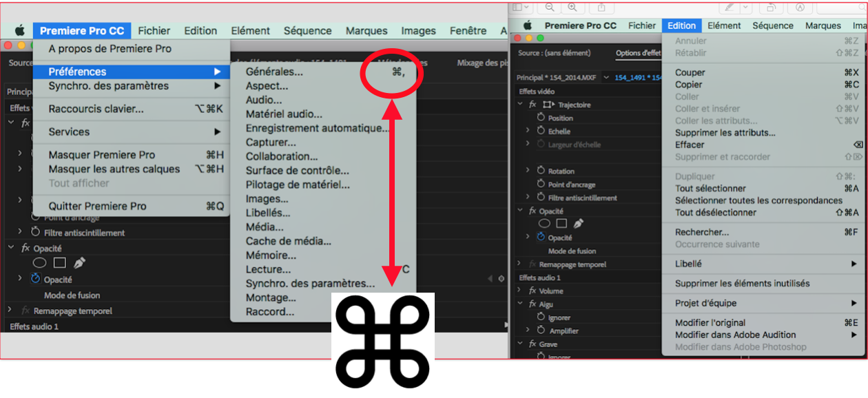Click the zoom out magnifier icon
Image resolution: width=868 pixels, height=398 pixels.
click(550, 7)
